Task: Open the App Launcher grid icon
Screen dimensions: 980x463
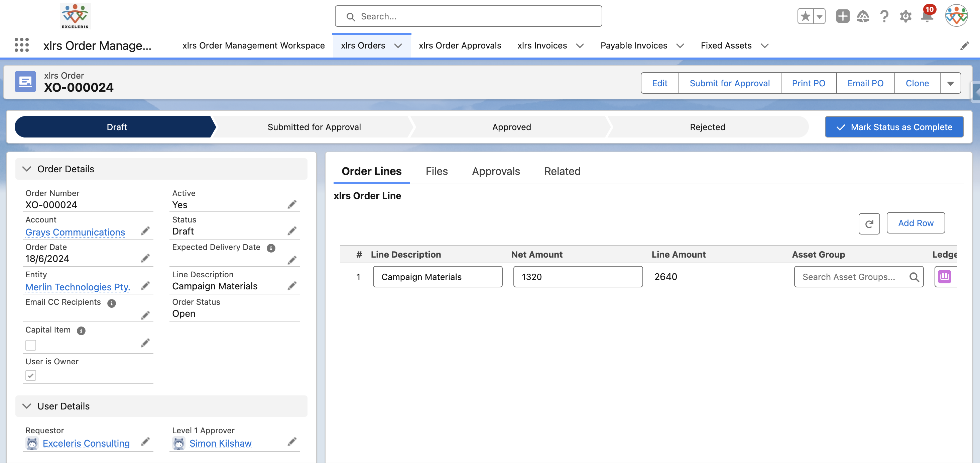Action: click(21, 45)
